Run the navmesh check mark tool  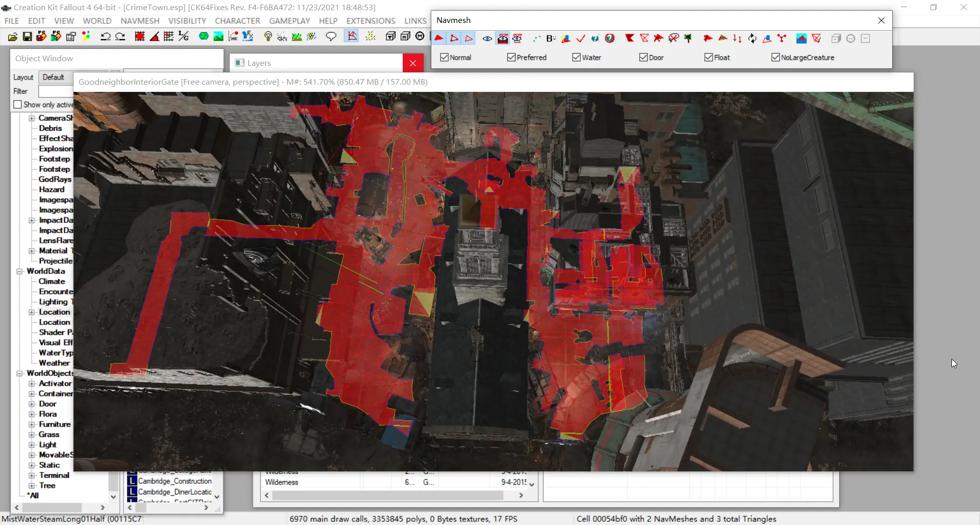coord(580,38)
